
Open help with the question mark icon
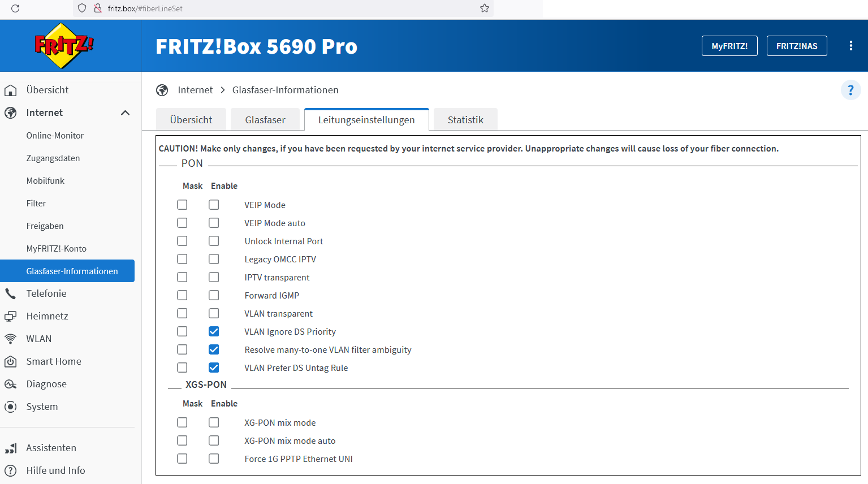tap(850, 90)
